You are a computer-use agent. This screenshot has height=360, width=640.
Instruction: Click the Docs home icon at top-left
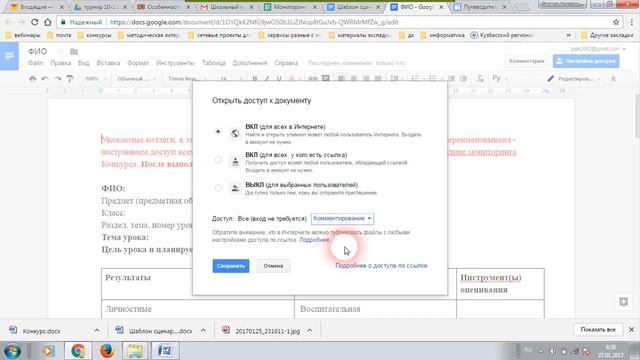[9, 56]
